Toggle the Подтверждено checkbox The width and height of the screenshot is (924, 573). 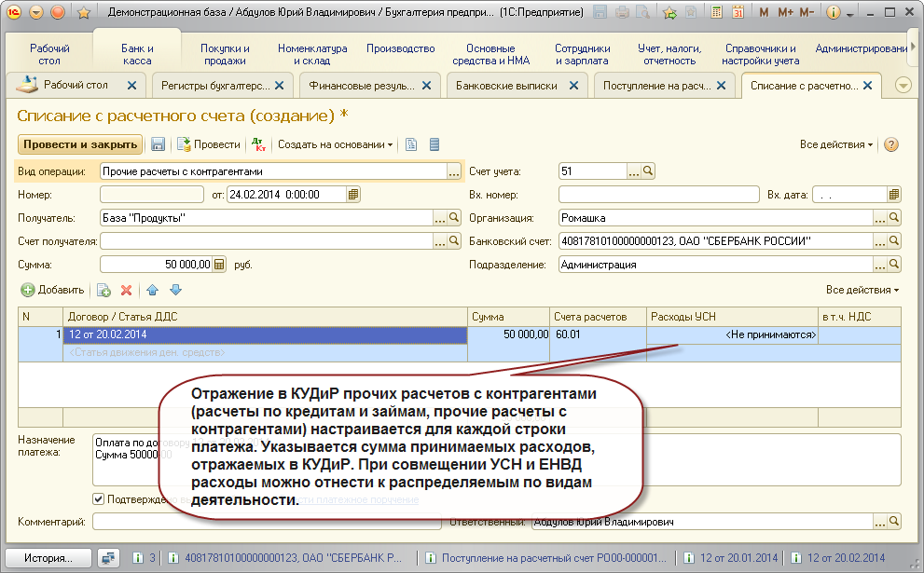point(99,498)
